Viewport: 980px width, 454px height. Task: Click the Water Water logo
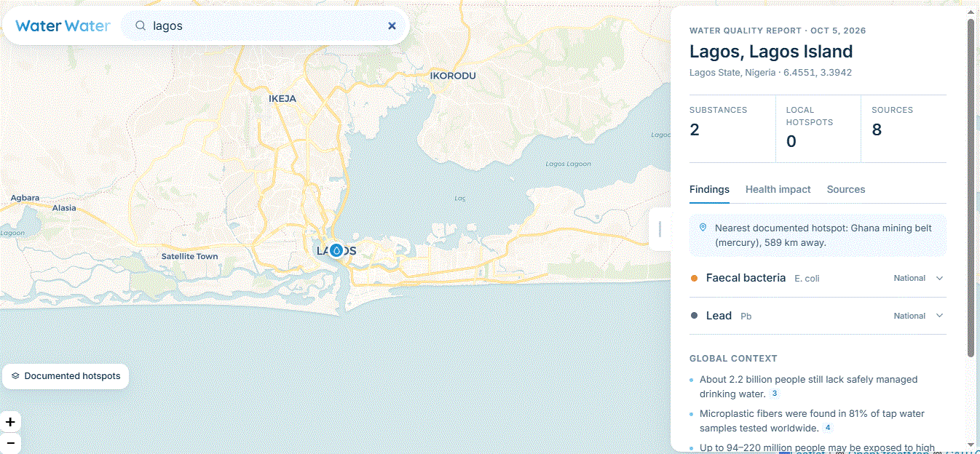click(x=63, y=25)
